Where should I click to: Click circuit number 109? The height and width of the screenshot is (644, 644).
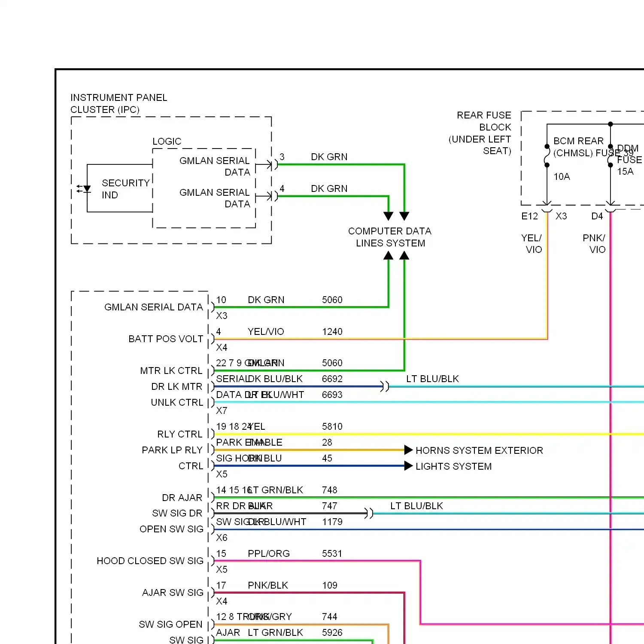point(330,585)
